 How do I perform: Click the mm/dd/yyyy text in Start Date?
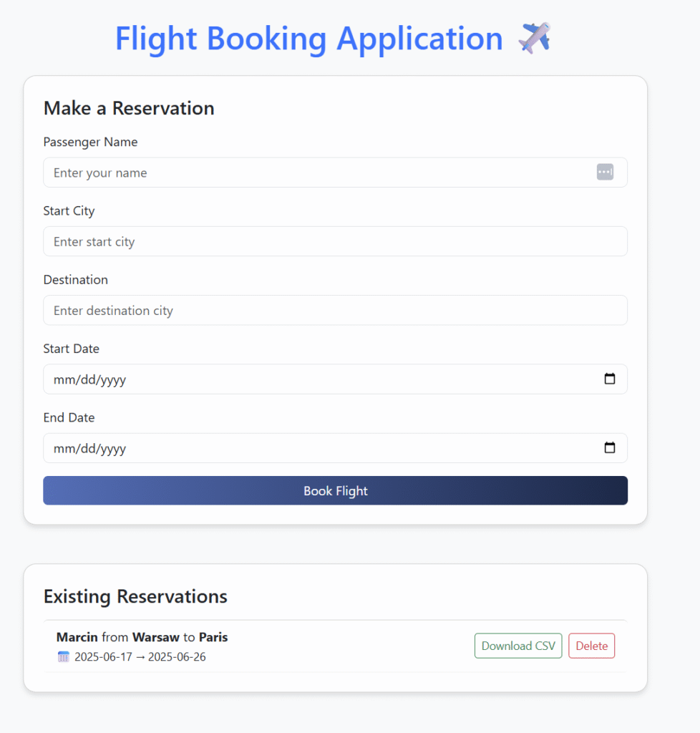coord(90,379)
